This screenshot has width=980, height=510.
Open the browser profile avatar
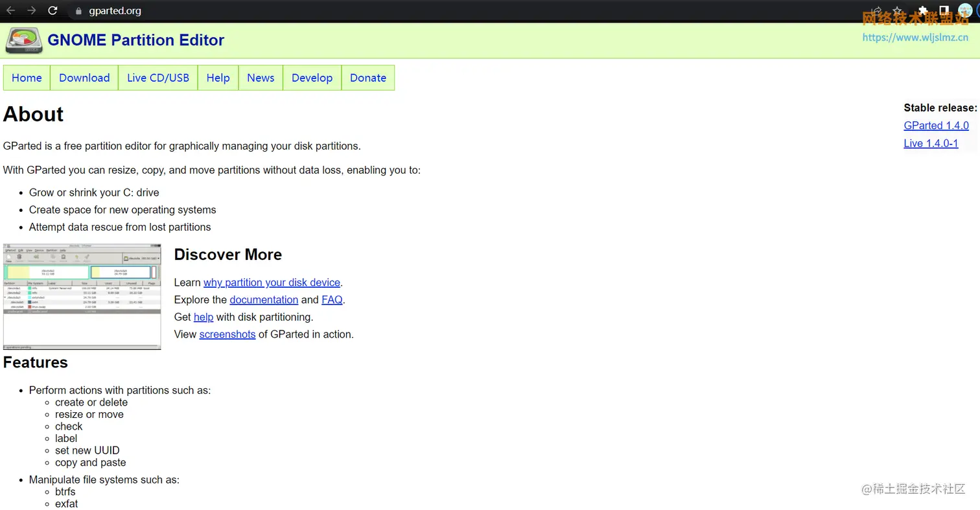coord(965,10)
